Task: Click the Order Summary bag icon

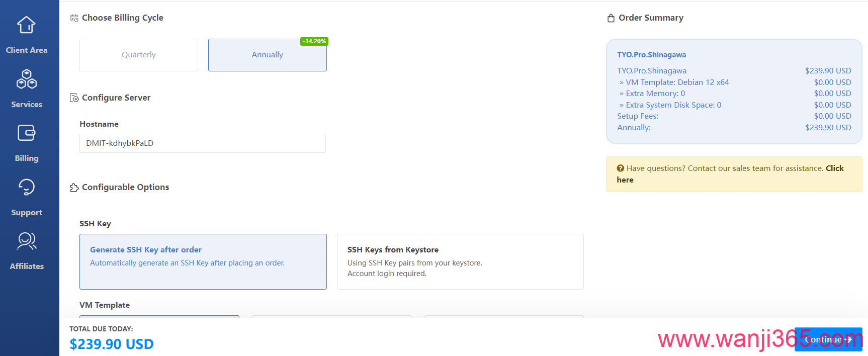Action: [611, 18]
